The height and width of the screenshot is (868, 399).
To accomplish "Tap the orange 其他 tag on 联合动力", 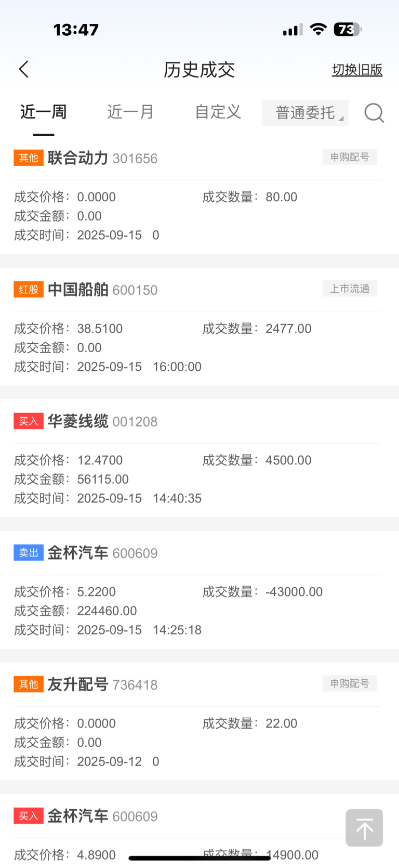I will pyautogui.click(x=29, y=158).
